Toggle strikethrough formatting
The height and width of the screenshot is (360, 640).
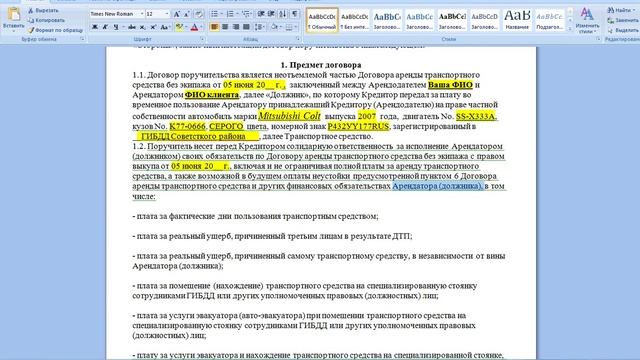coord(131,27)
